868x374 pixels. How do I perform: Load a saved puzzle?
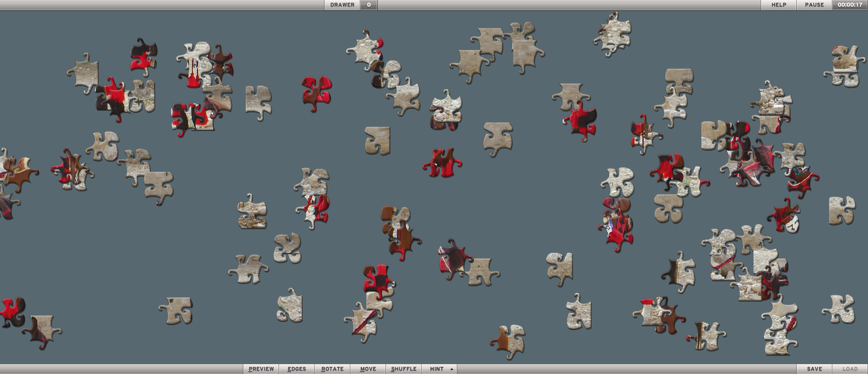click(850, 369)
